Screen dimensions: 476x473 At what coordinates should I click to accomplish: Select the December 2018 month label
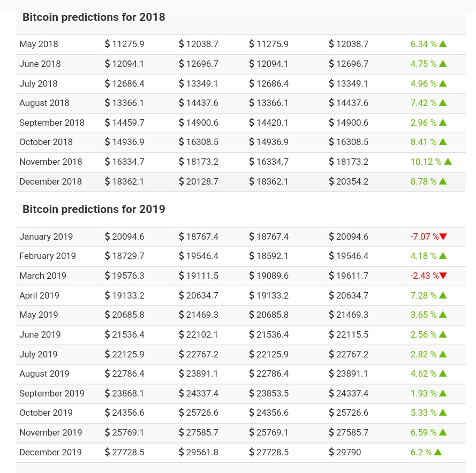point(50,181)
